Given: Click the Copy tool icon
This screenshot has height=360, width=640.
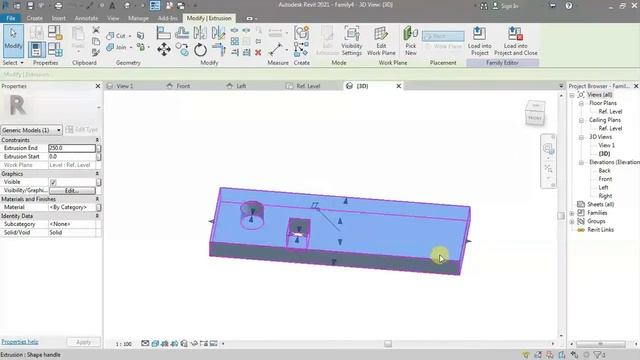Looking at the screenshot, I should point(182,50).
